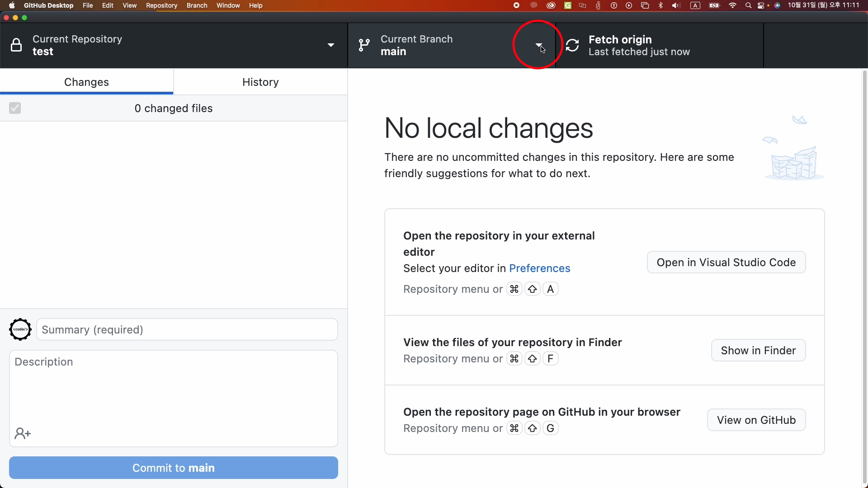Viewport: 868px width, 488px height.
Task: Open the macOS Spotlight search icon
Action: [x=748, y=5]
